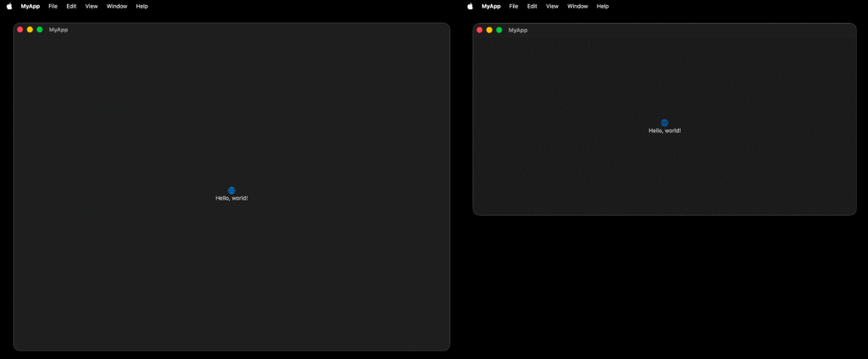
Task: Click the MyApp title of the shorter window
Action: 518,30
